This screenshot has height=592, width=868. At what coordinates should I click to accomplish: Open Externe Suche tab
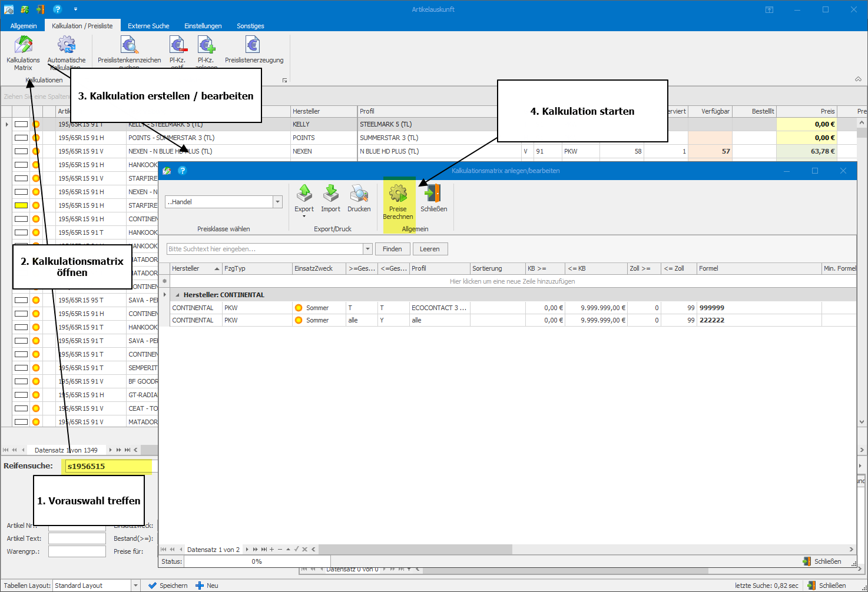tap(148, 26)
